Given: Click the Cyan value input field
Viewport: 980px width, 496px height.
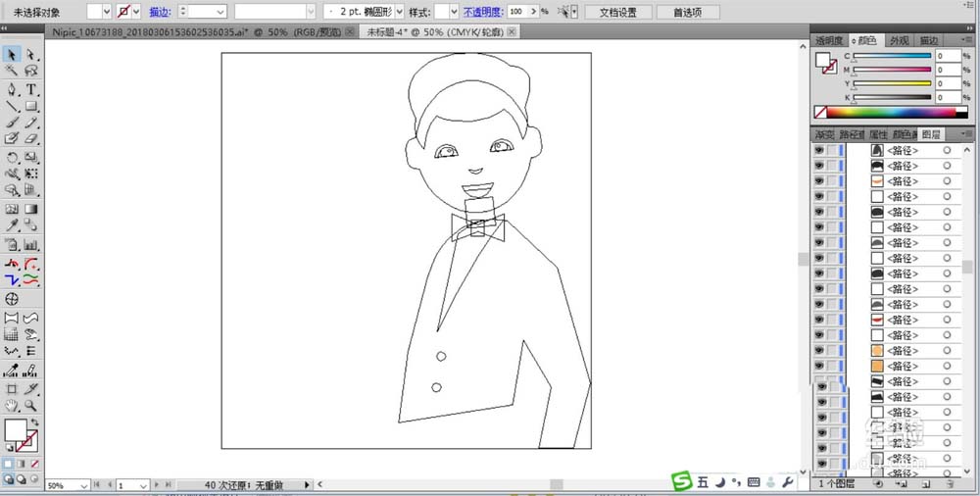Looking at the screenshot, I should [947, 57].
